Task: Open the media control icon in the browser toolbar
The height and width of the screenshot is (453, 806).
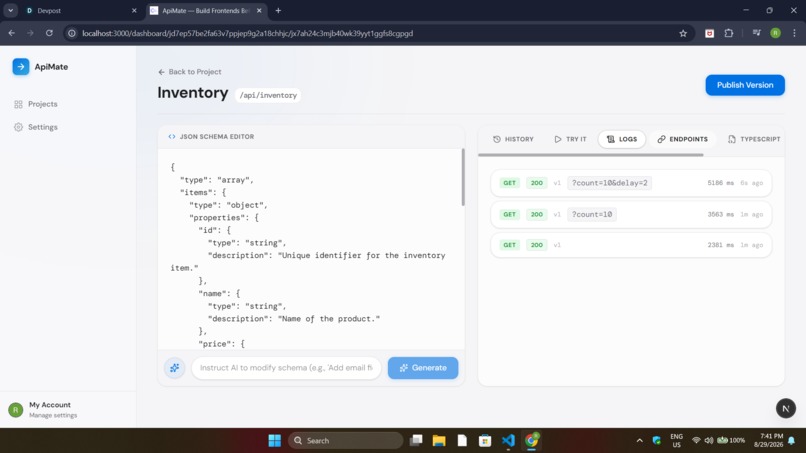Action: (x=757, y=33)
